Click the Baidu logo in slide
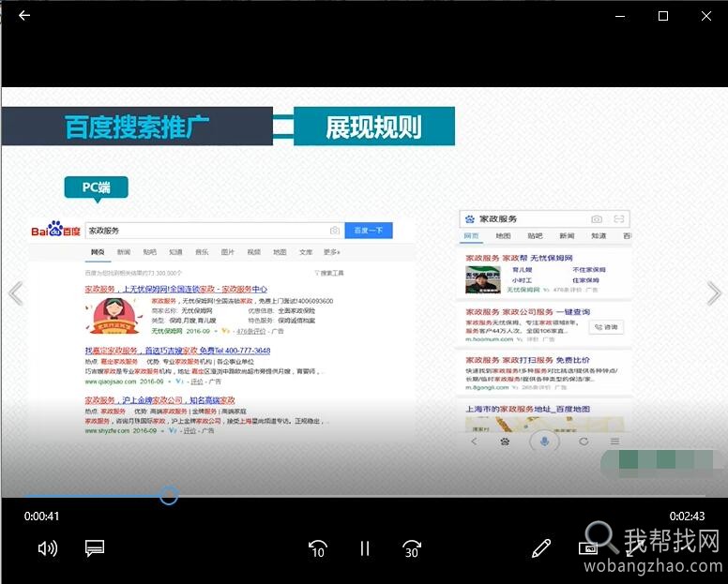Image resolution: width=728 pixels, height=584 pixels. pyautogui.click(x=55, y=229)
